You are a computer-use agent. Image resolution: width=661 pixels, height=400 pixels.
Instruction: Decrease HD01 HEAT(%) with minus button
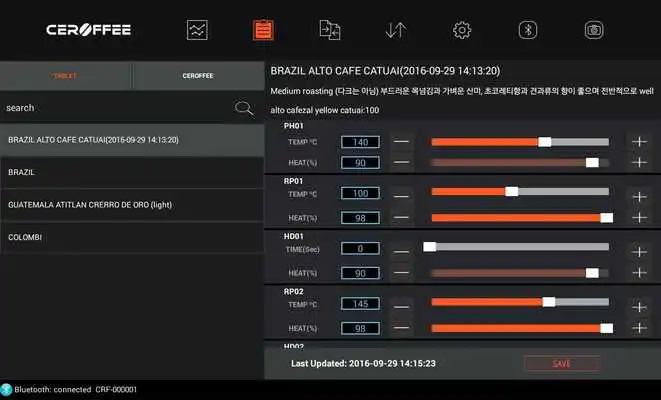pyautogui.click(x=401, y=273)
